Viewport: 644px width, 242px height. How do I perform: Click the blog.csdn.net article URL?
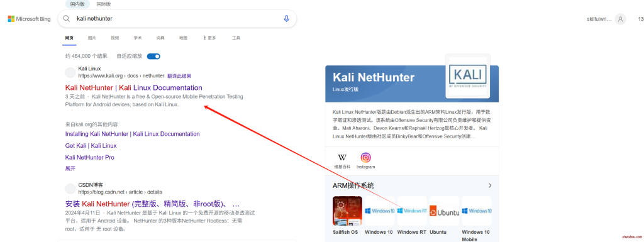(120, 192)
